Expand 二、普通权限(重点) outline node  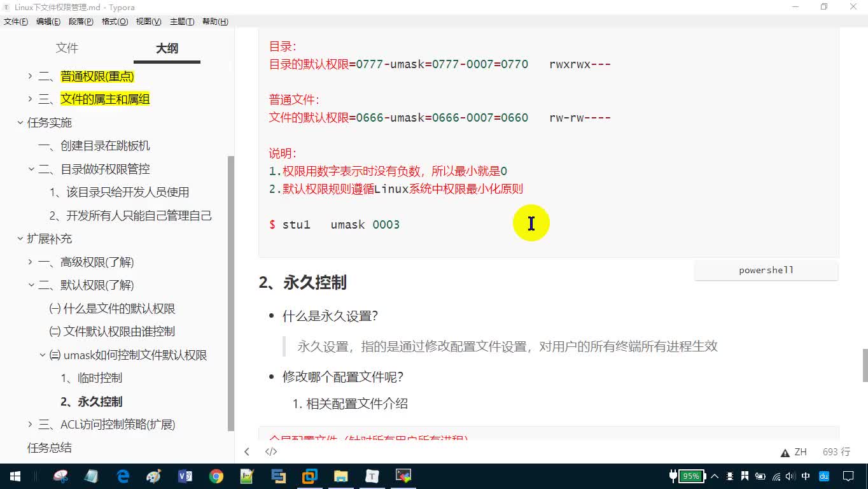coord(30,76)
